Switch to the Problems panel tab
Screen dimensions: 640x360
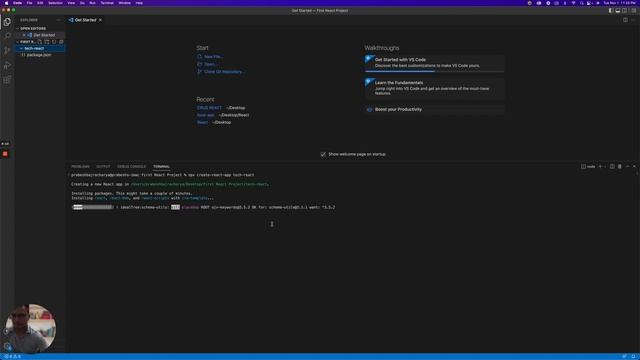coord(80,167)
